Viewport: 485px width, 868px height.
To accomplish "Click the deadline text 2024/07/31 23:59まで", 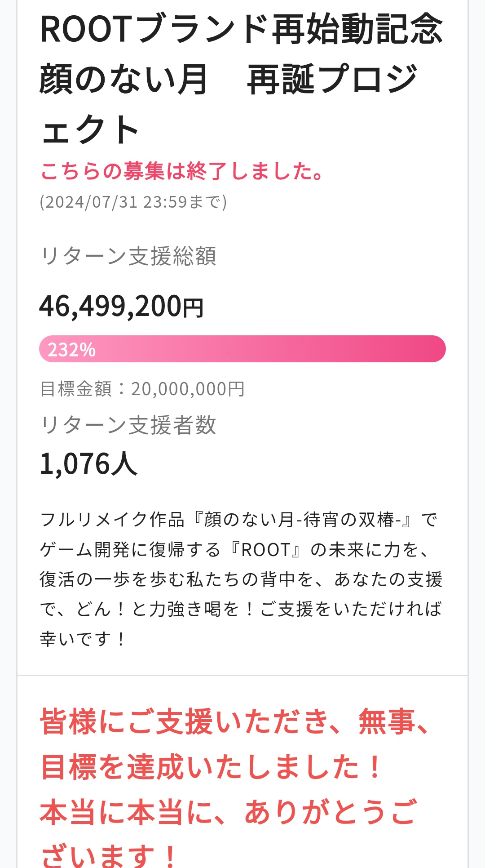I will (x=133, y=202).
